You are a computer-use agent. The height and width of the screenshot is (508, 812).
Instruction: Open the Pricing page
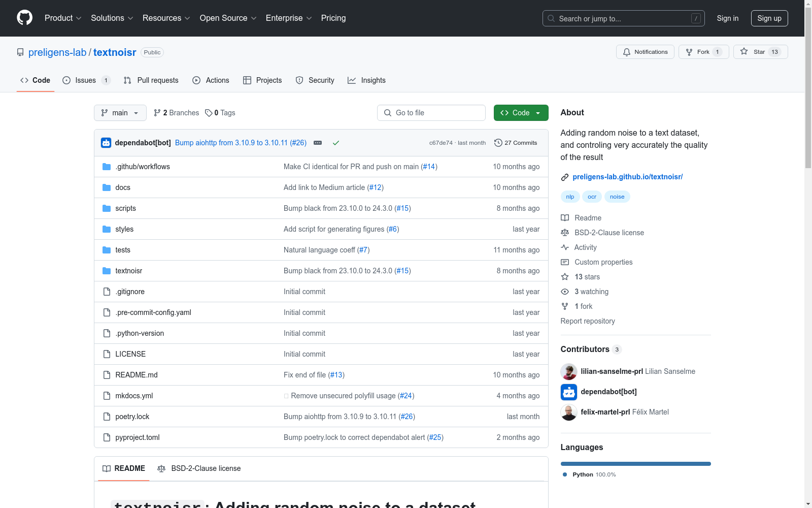pos(333,18)
